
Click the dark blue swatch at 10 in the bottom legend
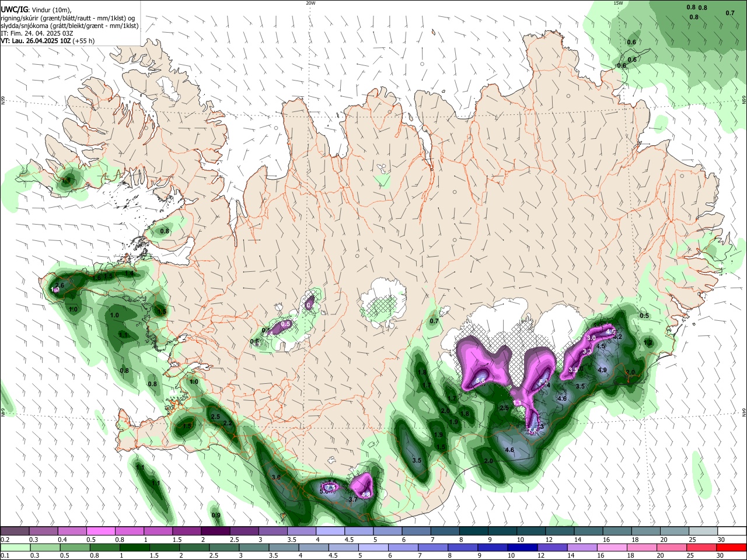point(522,548)
